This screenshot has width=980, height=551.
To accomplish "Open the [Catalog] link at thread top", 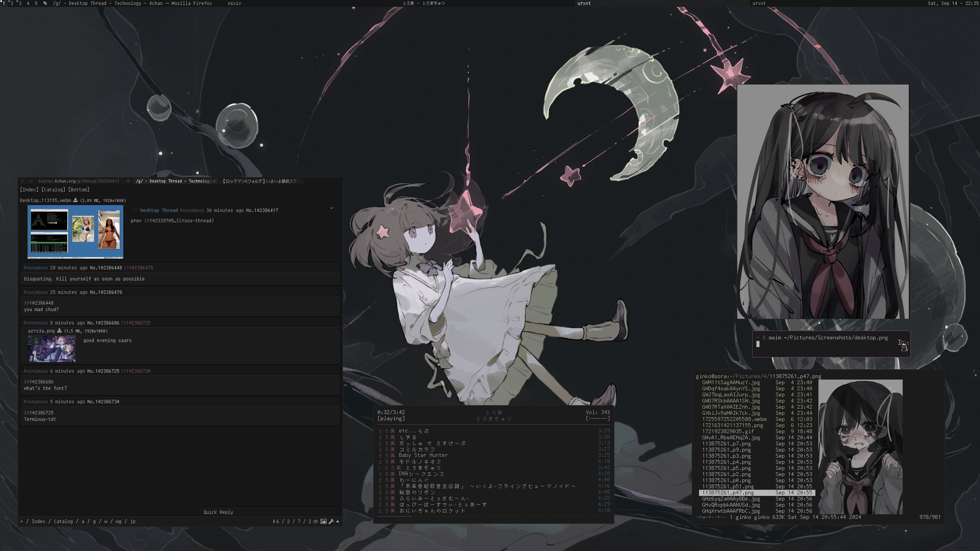I will click(53, 189).
